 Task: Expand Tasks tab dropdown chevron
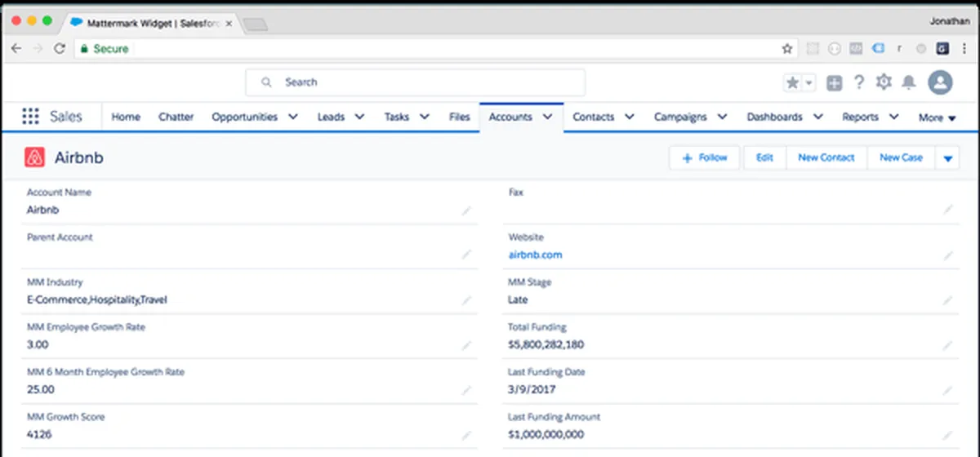point(425,117)
